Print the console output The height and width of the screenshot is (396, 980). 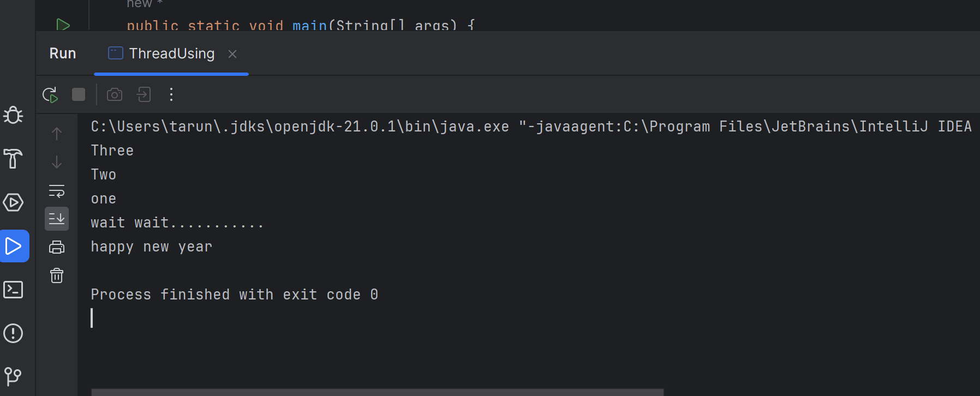tap(57, 247)
